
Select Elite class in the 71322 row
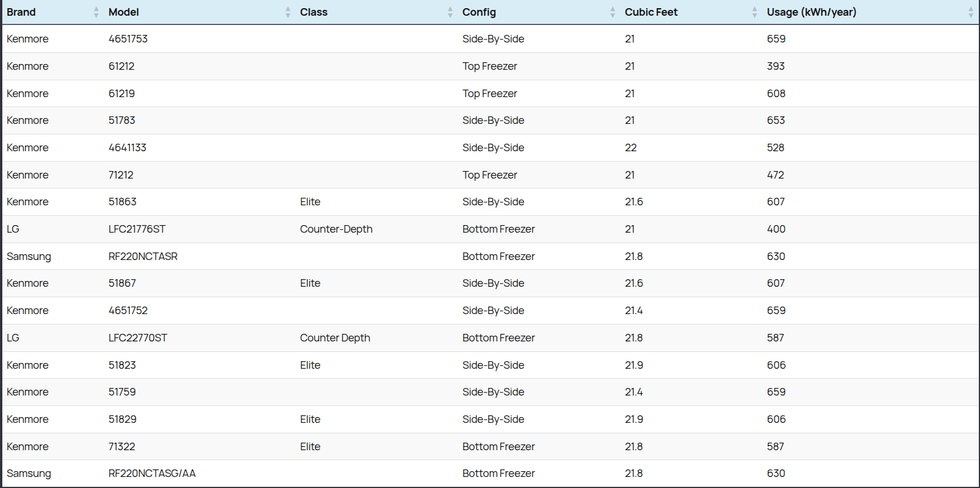(310, 447)
